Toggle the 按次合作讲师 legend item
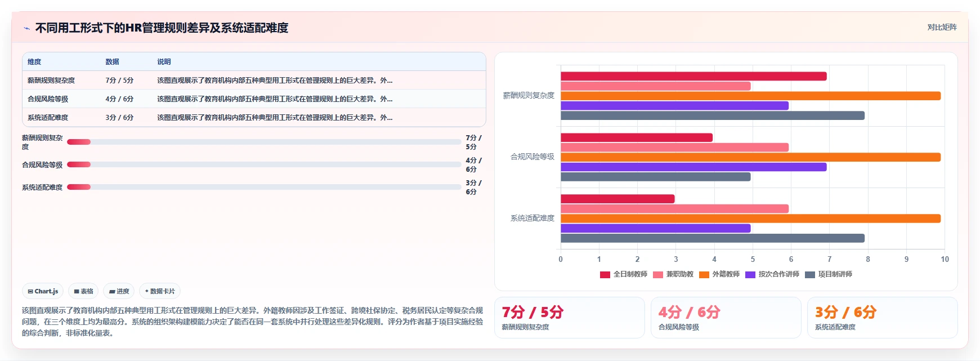 tap(772, 274)
